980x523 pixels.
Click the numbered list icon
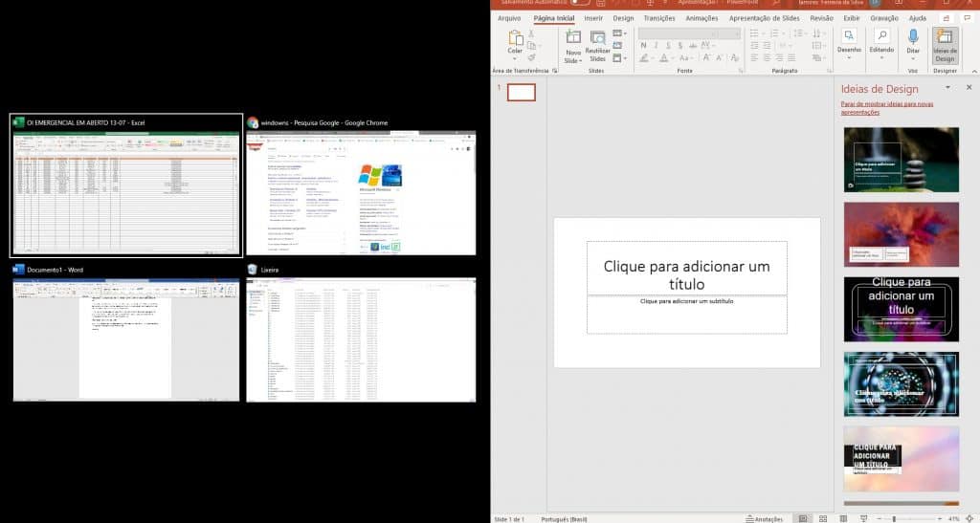click(x=775, y=33)
